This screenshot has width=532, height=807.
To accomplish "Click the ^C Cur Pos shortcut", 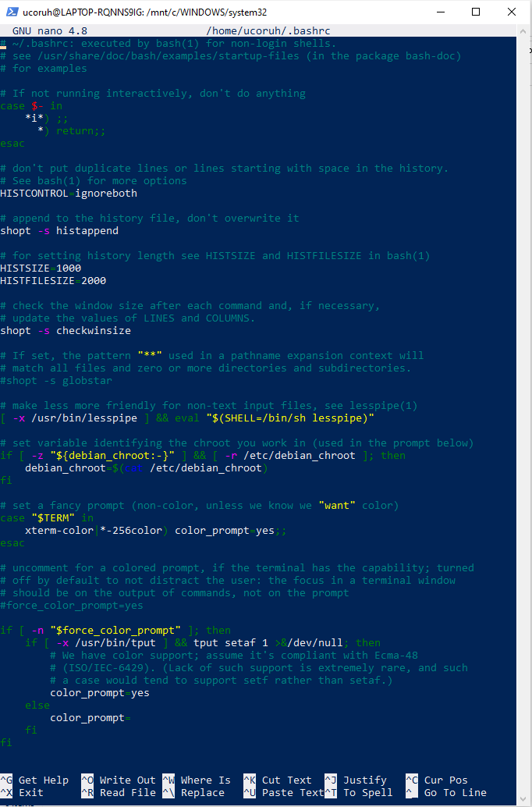I will (437, 780).
